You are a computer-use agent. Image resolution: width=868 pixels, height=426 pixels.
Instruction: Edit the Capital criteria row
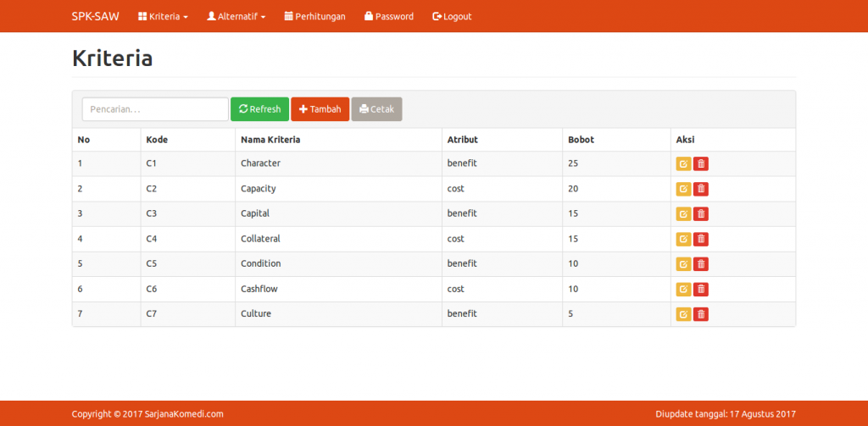(x=684, y=214)
